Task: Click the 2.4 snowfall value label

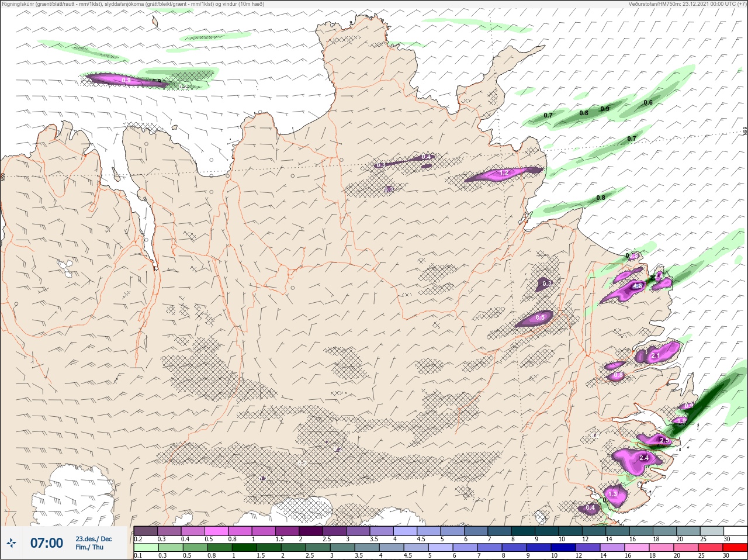Action: [645, 458]
